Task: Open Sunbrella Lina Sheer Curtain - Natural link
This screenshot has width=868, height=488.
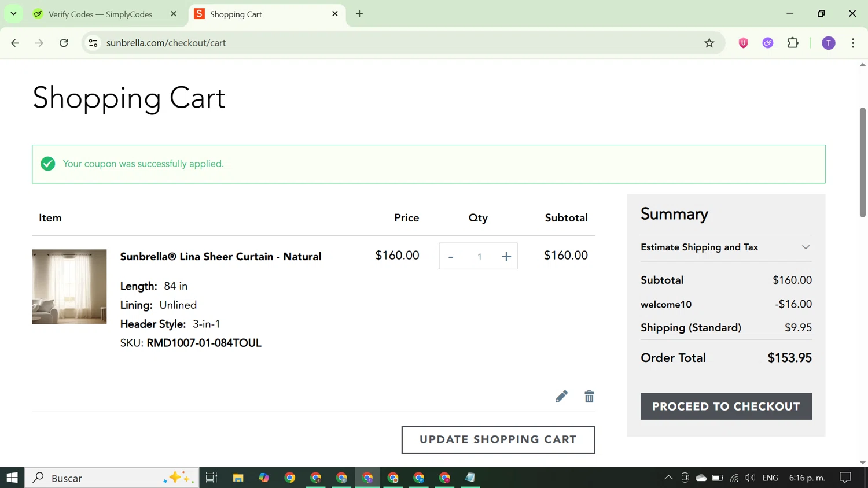Action: pos(220,257)
